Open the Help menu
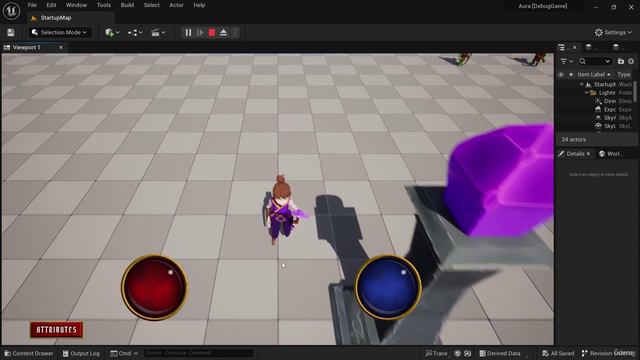The image size is (640, 360). pos(199,5)
